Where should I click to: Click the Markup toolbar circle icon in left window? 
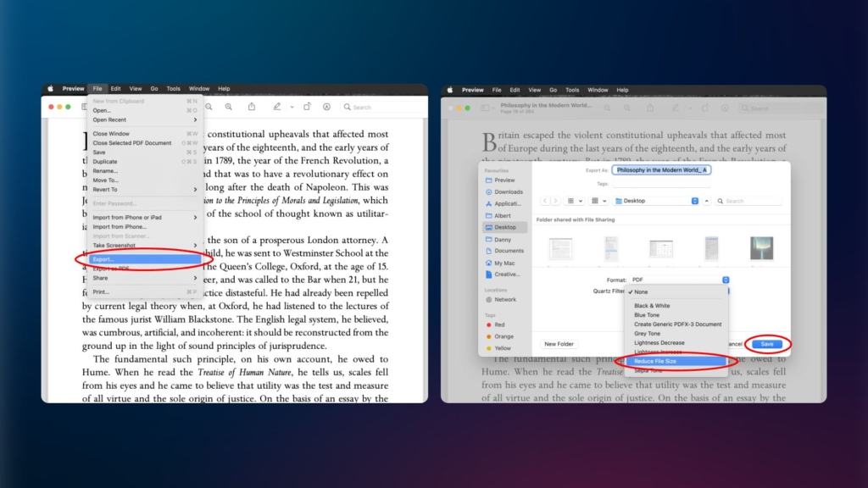click(326, 107)
